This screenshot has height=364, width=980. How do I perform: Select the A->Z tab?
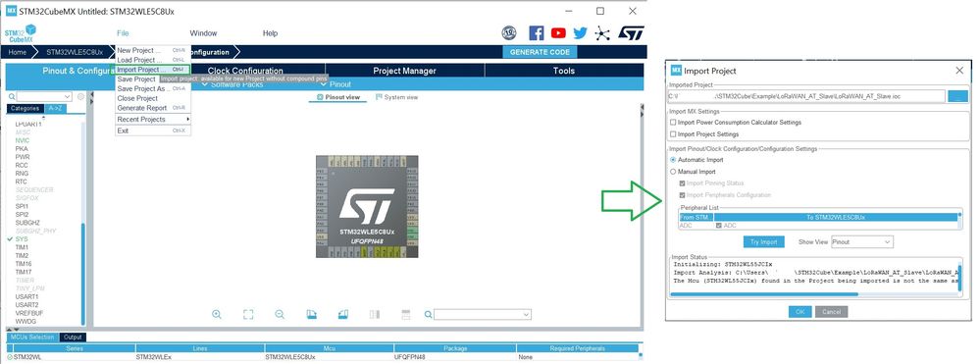pos(55,108)
